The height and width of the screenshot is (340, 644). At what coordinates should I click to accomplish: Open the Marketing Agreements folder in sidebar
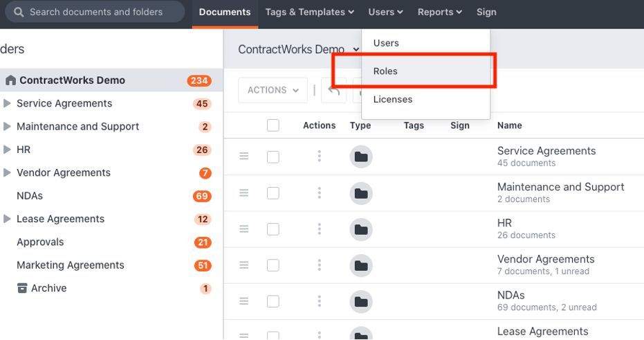(70, 265)
